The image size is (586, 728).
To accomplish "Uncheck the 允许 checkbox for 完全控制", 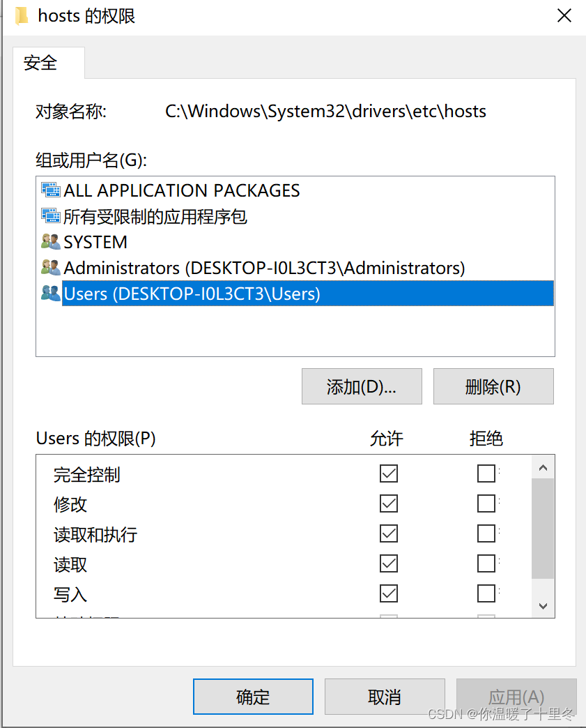I will (x=388, y=473).
